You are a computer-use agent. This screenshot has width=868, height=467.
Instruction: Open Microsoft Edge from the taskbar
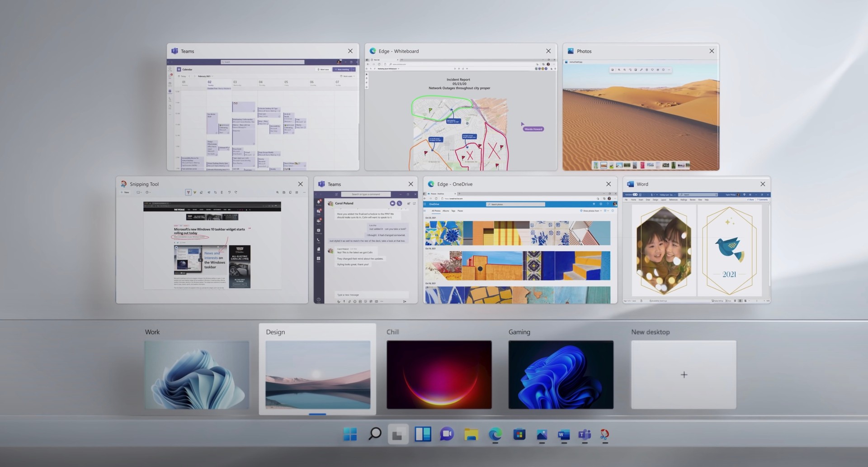coord(495,434)
